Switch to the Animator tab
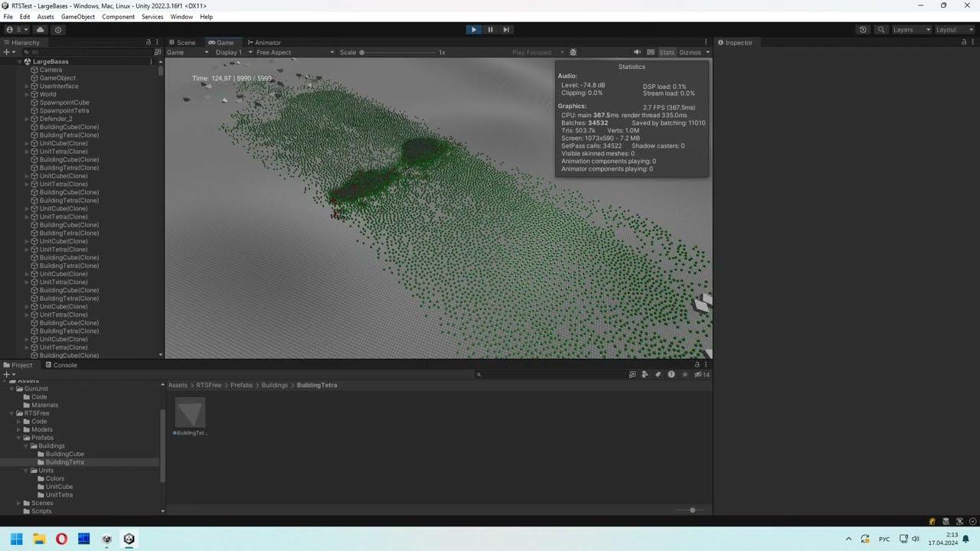 pyautogui.click(x=264, y=43)
